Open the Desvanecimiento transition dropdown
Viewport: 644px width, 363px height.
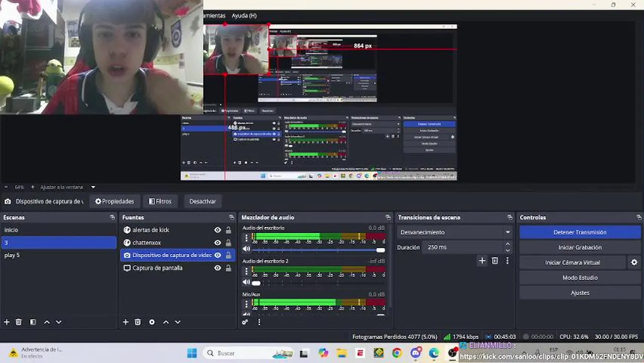click(455, 232)
